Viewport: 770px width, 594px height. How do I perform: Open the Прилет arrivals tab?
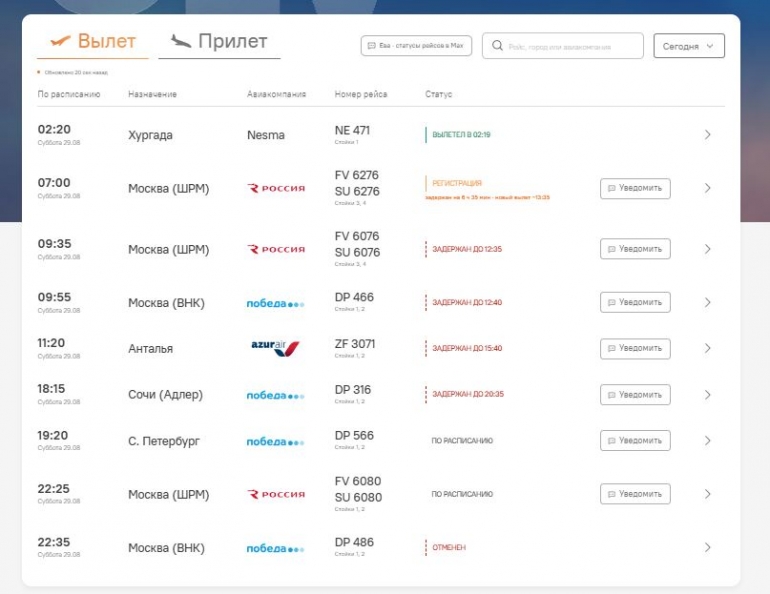tap(219, 41)
